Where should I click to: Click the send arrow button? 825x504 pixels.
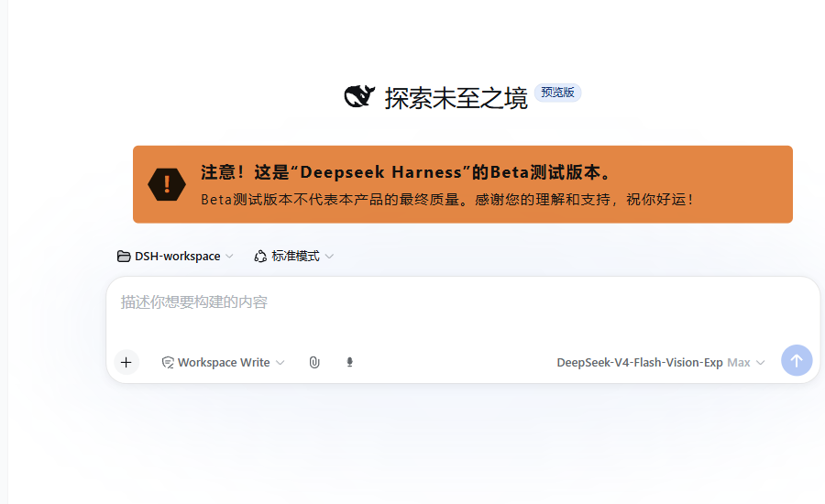tap(797, 360)
